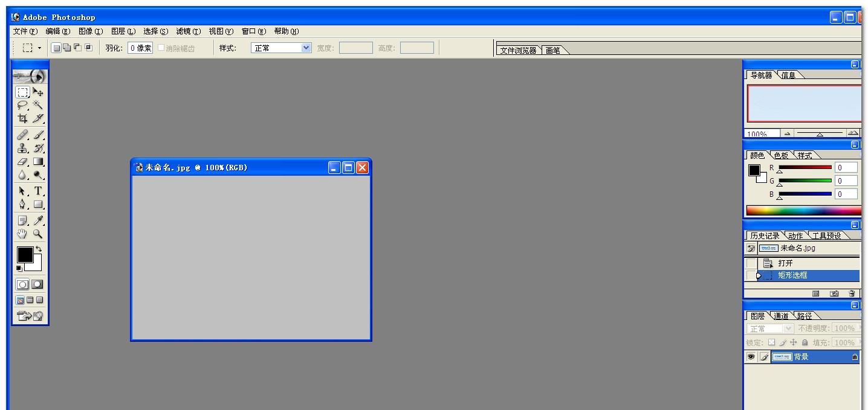Select the Eyedropper tool
The width and height of the screenshot is (868, 410).
38,220
